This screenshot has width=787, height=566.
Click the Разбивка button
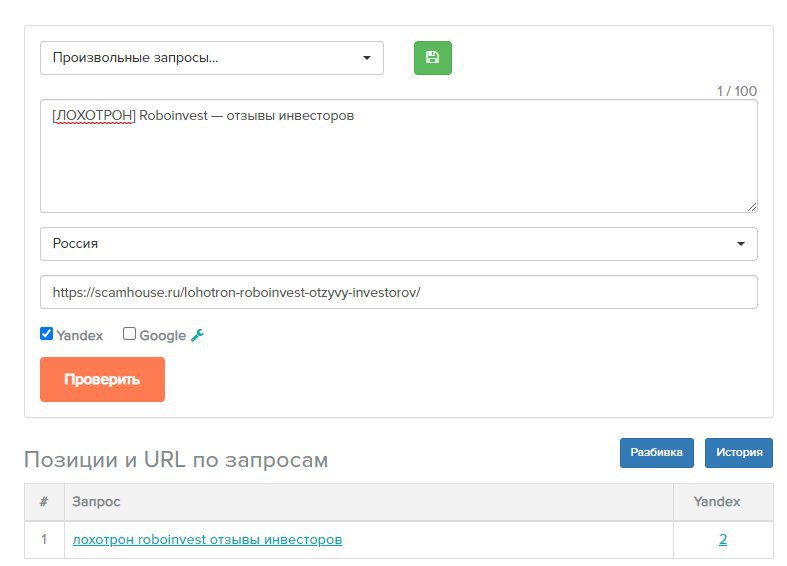click(657, 453)
